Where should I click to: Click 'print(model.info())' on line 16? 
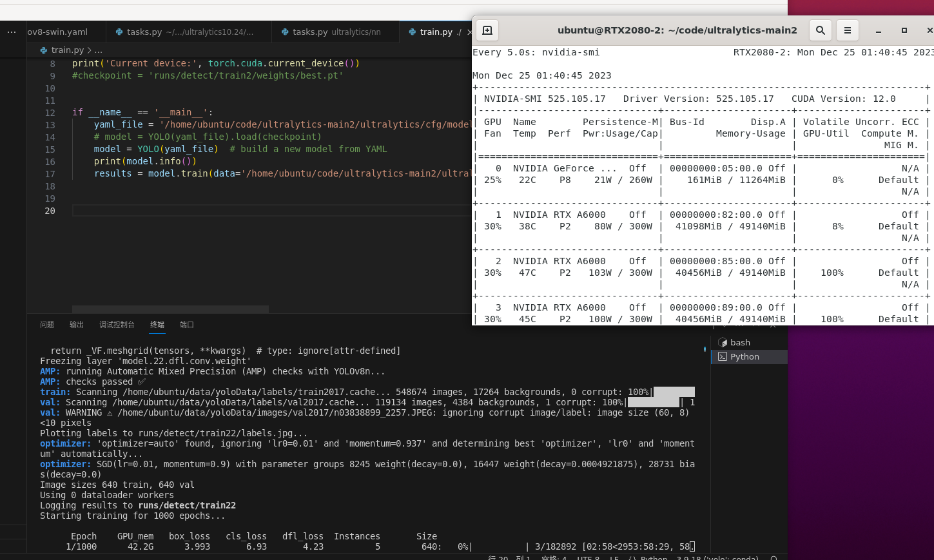pos(145,161)
